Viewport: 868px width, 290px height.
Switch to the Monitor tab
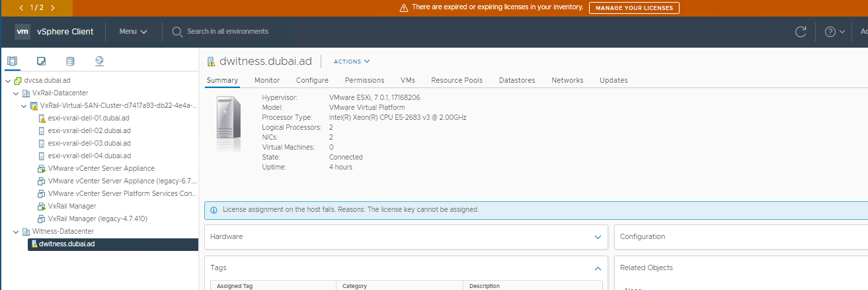(267, 80)
